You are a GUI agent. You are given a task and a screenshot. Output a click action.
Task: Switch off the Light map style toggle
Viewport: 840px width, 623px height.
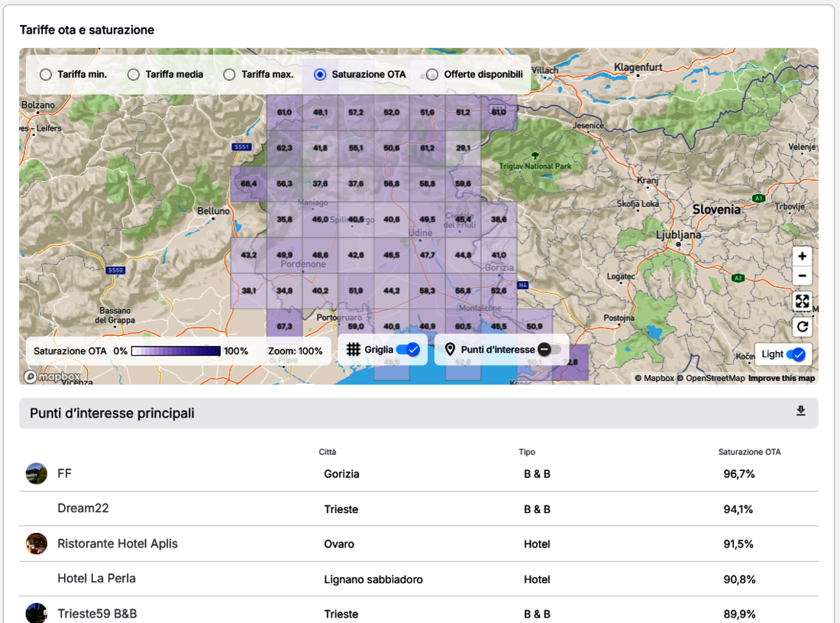[796, 354]
